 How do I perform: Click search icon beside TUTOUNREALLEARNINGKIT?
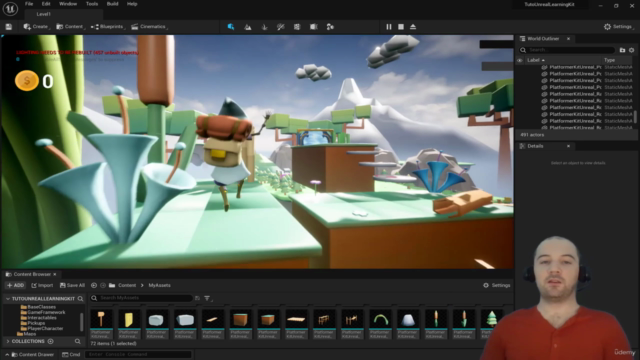tap(80, 299)
